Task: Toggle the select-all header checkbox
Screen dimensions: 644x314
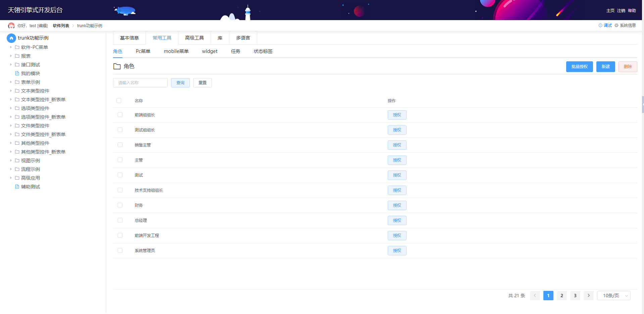Action: pyautogui.click(x=119, y=101)
